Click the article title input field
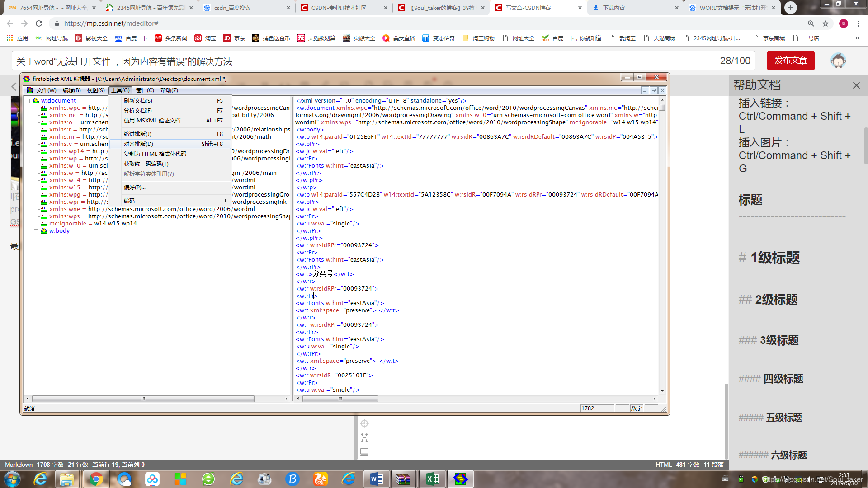The height and width of the screenshot is (488, 868). click(383, 61)
